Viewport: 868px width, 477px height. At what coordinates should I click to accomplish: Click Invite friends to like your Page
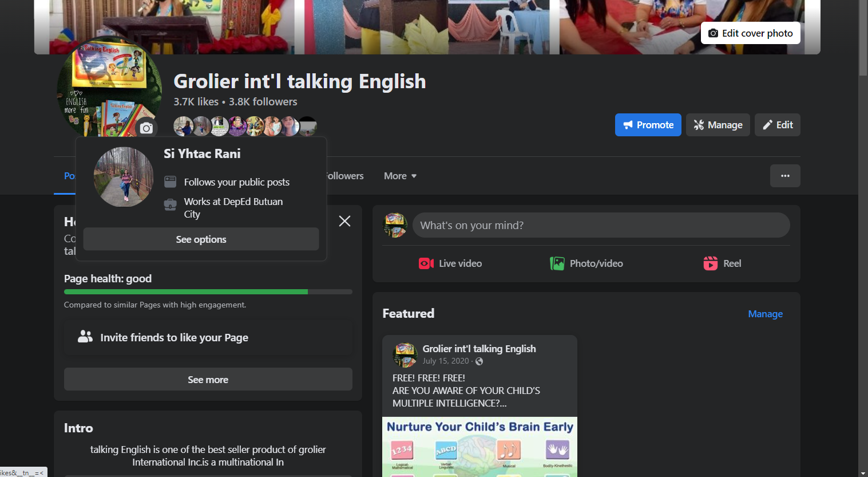[x=208, y=337]
